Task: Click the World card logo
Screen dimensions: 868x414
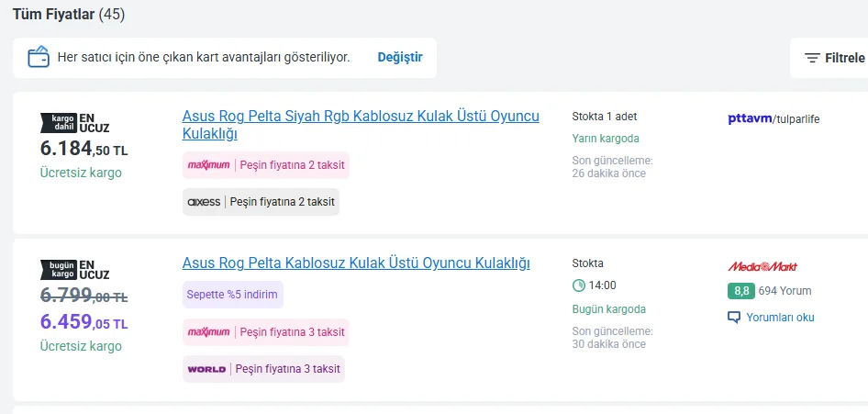Action: click(206, 369)
